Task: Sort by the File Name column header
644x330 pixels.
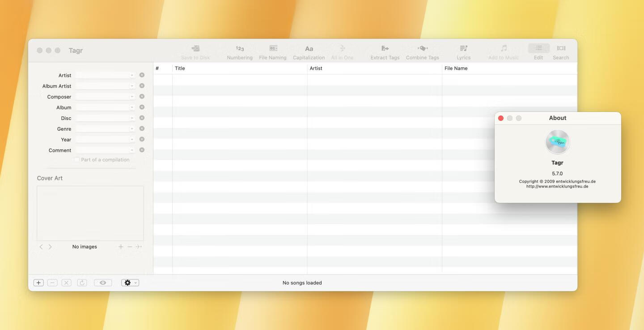Action: point(510,69)
